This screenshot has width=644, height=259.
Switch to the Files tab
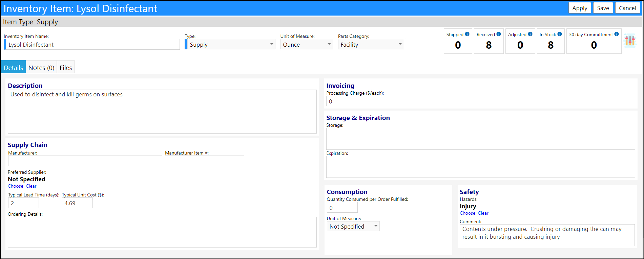click(x=66, y=67)
